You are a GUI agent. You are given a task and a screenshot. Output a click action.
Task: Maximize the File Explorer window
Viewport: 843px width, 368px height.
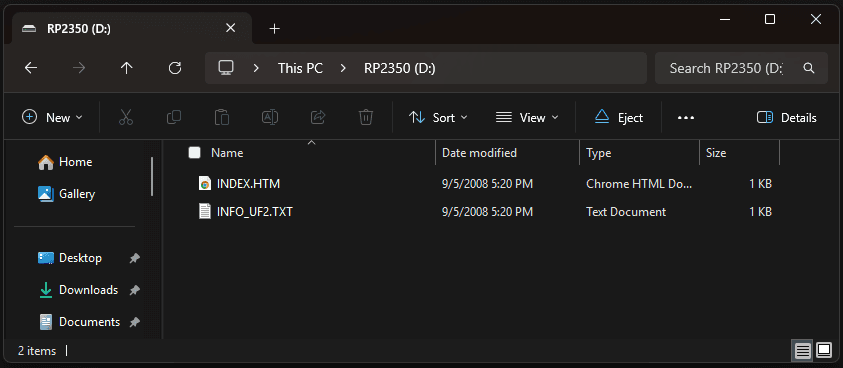[770, 19]
